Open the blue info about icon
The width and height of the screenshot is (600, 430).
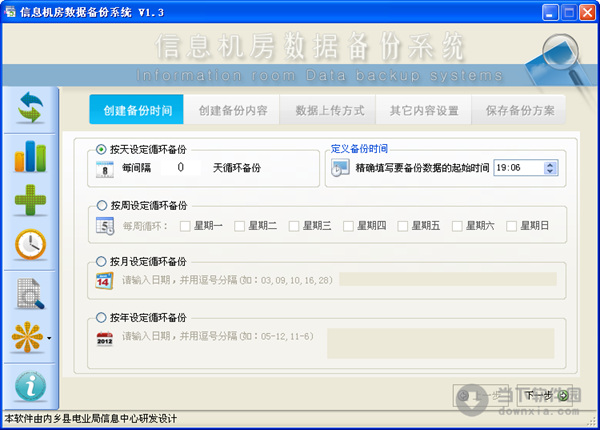tap(30, 385)
